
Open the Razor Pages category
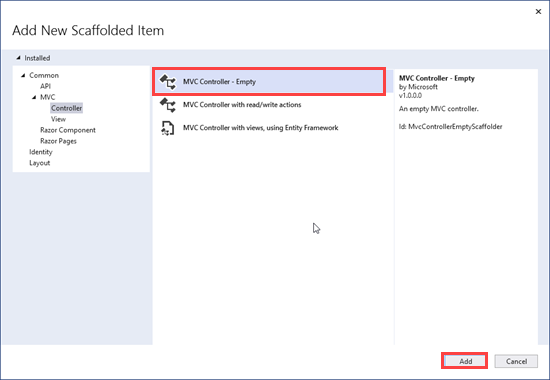58,141
